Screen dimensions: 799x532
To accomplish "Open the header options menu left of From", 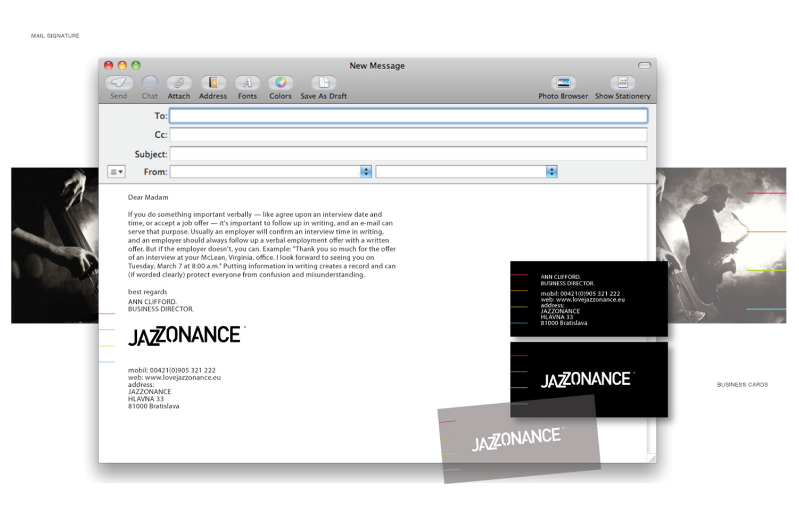I will (116, 171).
